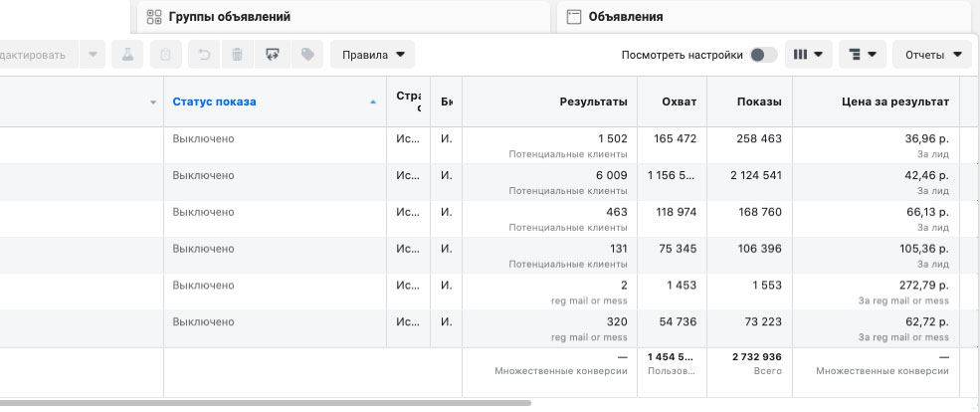The image size is (980, 412).
Task: Click the export/share icon in toolbar
Action: pyautogui.click(x=272, y=55)
